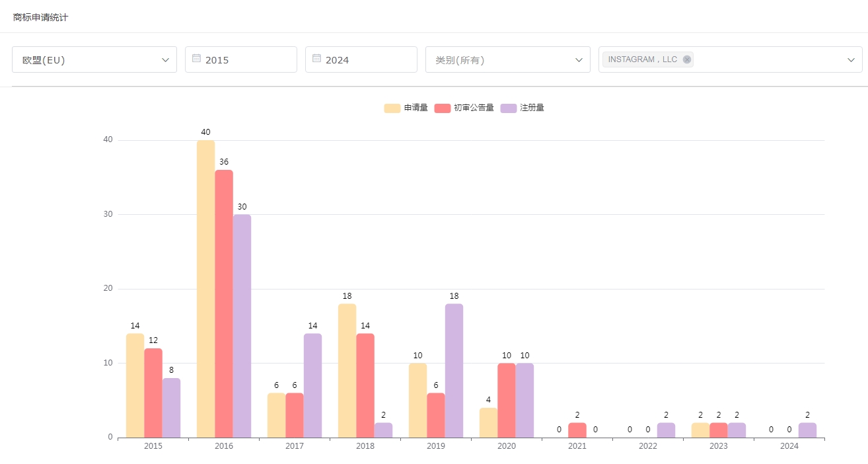
Task: Toggle the 申请量 legend series
Action: [406, 108]
